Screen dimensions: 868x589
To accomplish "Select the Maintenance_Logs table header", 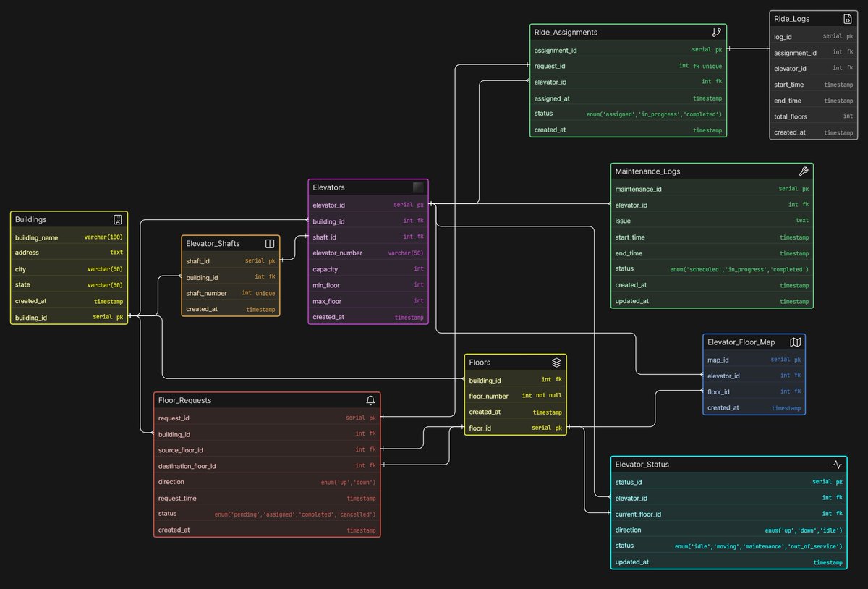I will coord(712,171).
